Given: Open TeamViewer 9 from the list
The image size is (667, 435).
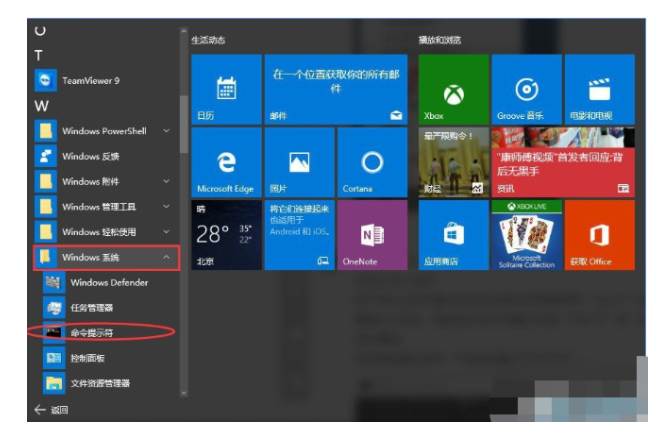Looking at the screenshot, I should click(90, 80).
